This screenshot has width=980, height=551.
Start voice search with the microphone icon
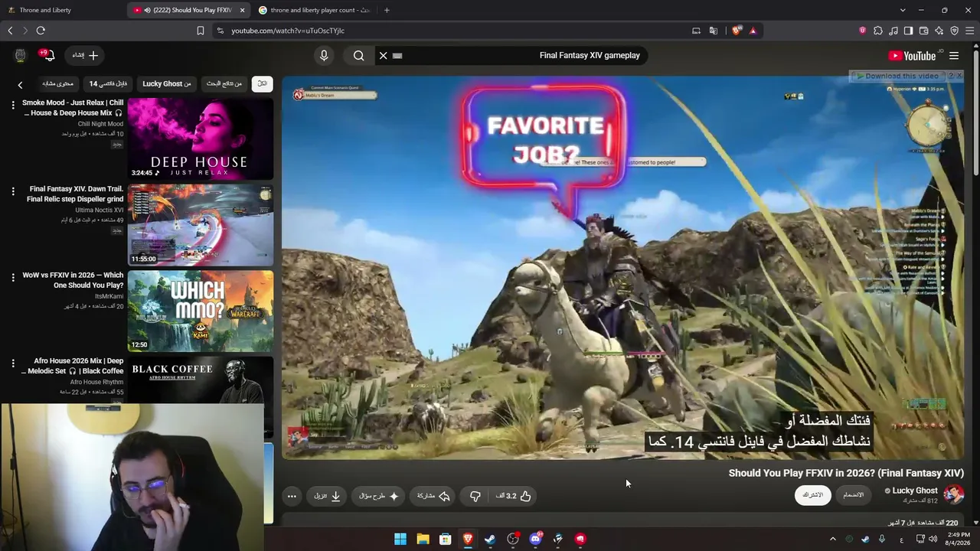coord(324,55)
